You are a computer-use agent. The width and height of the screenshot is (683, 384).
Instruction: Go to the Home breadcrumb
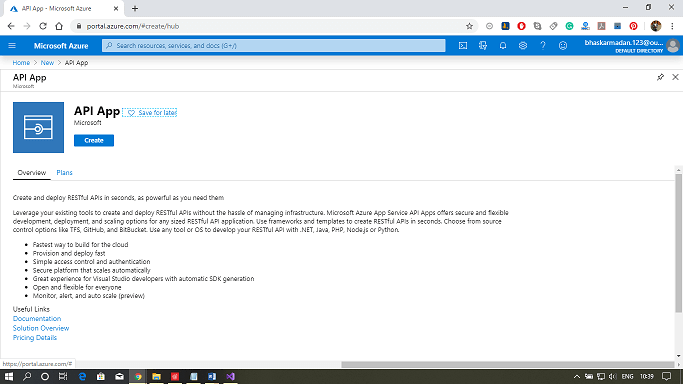tap(21, 63)
